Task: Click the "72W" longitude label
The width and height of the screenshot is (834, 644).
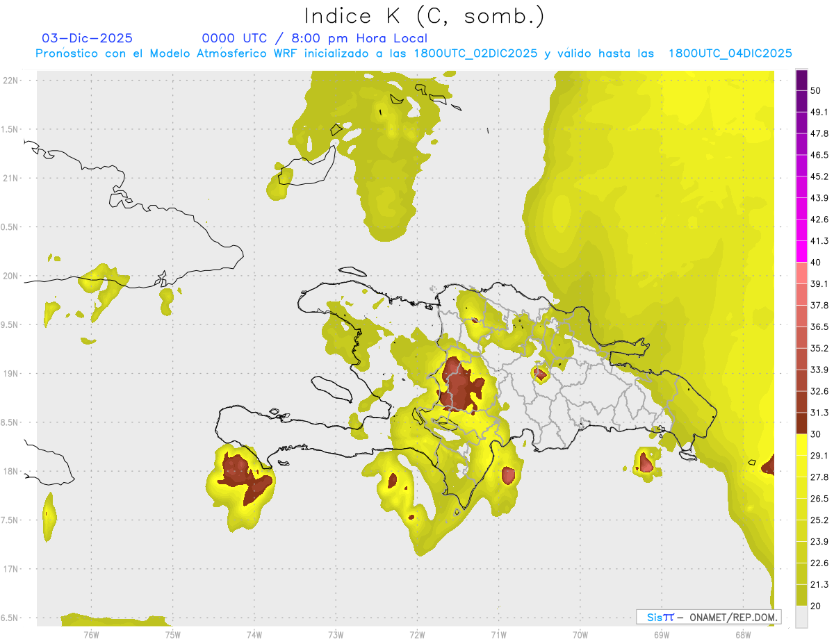Action: [x=417, y=634]
